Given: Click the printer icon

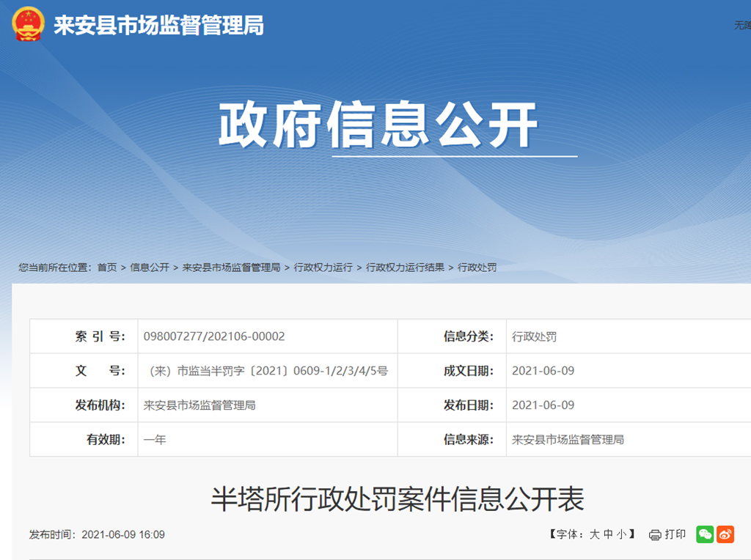Looking at the screenshot, I should point(655,535).
